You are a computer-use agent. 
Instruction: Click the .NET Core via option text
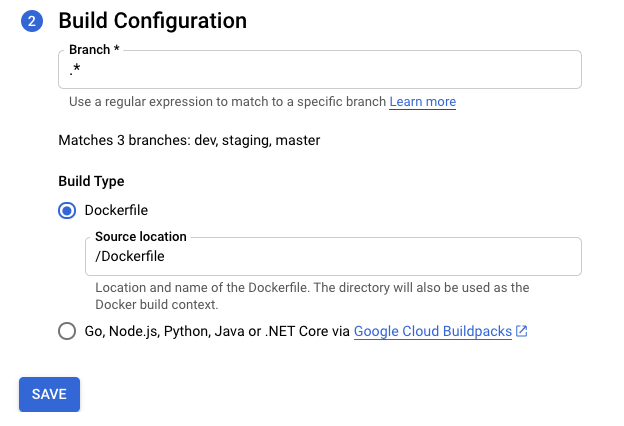[306, 331]
